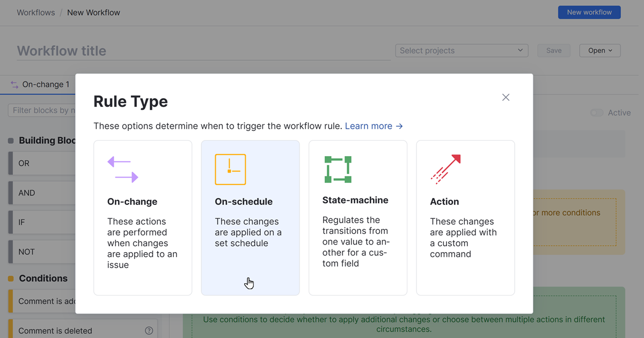644x338 pixels.
Task: Switch to the On-change 1 tab
Action: (46, 84)
